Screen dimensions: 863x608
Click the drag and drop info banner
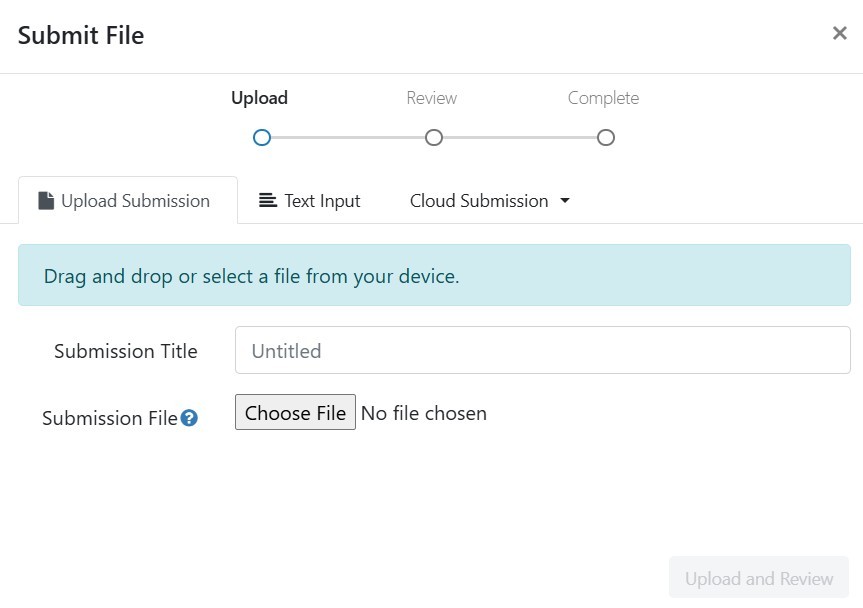(434, 275)
